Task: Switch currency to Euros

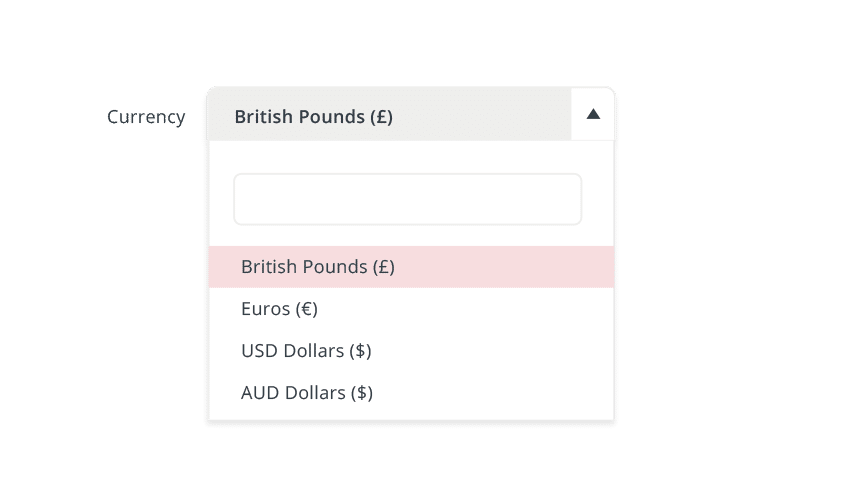Action: (280, 309)
